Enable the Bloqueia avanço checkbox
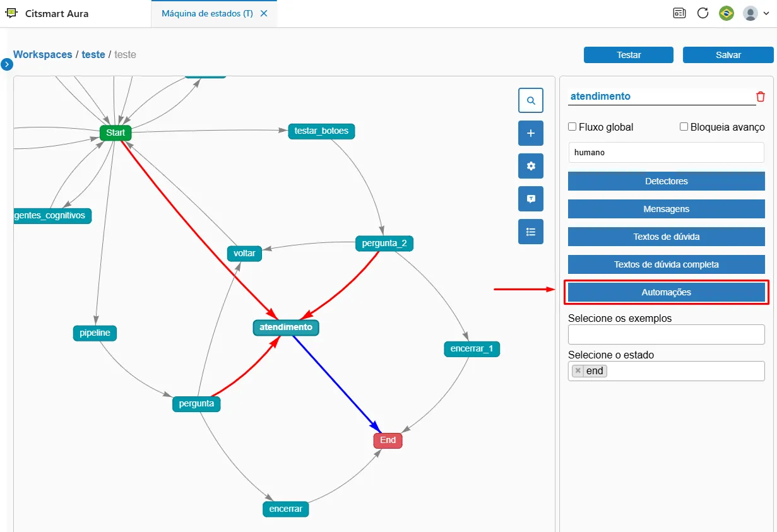The image size is (777, 532). point(684,127)
